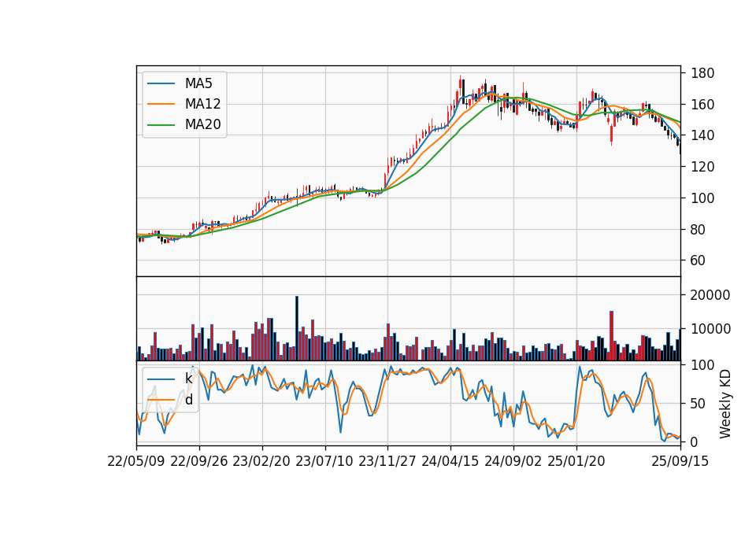Click the 23/07/10 date tick label
Image resolution: width=756 pixels, height=543 pixels.
(x=324, y=461)
